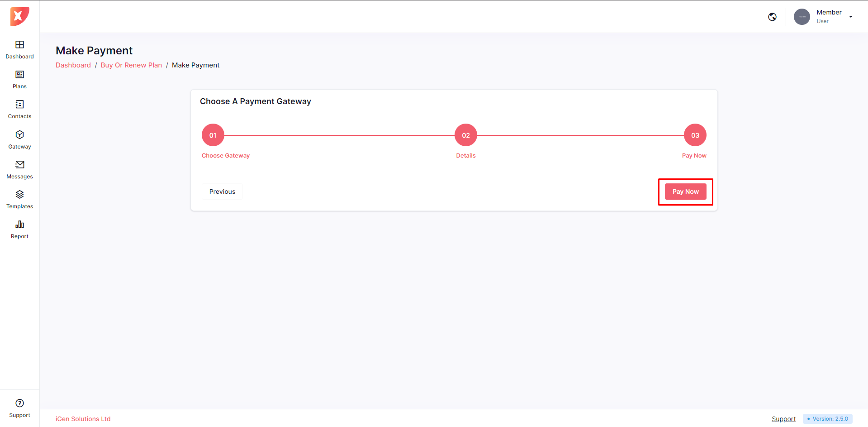Click the Pay Now button

[685, 192]
